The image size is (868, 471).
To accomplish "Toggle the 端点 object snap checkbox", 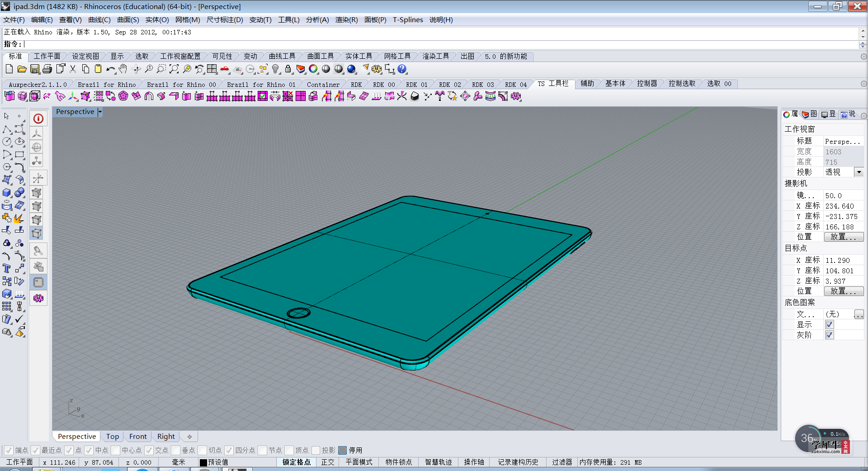I will (9, 450).
